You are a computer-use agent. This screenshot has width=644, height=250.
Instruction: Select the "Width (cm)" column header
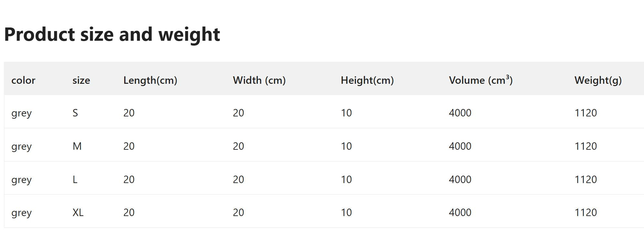click(259, 80)
